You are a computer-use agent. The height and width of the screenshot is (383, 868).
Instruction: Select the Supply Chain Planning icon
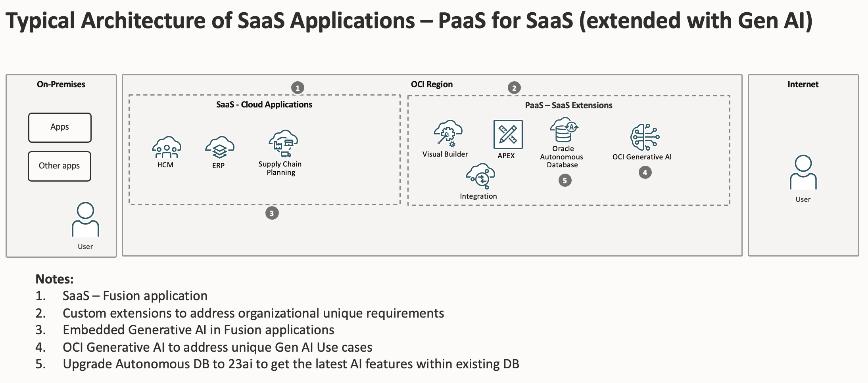coord(283,144)
